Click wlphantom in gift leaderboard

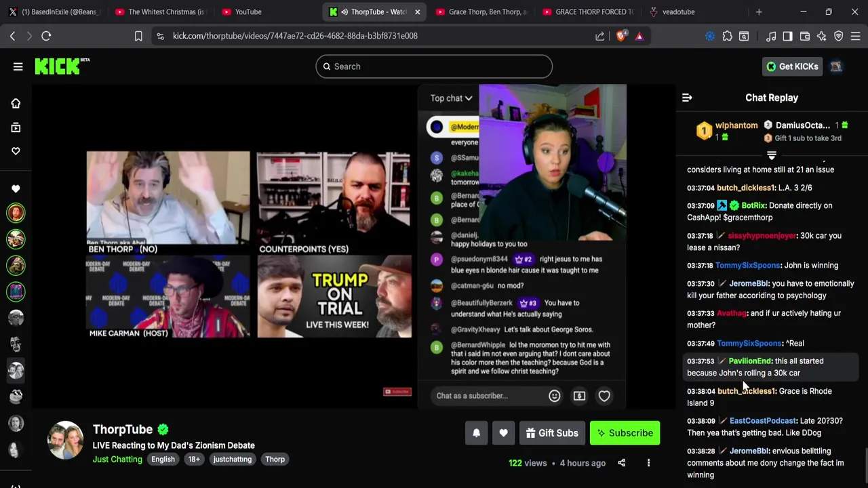736,125
